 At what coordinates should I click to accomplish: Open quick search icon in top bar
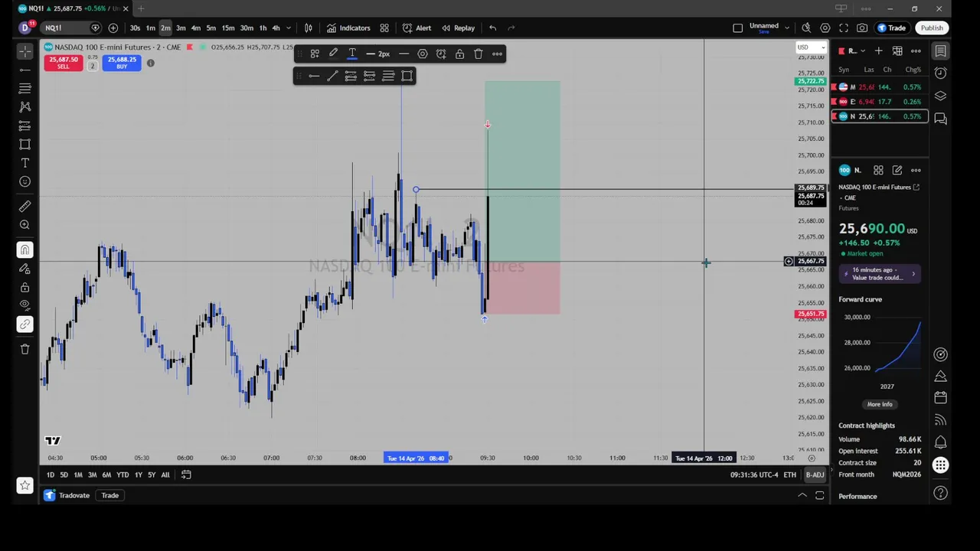coord(806,28)
